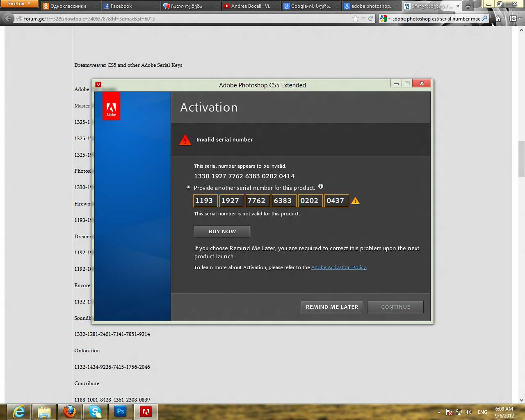Bookmark this page with the star icon
Screen dimensions: 525x420
click(355, 18)
